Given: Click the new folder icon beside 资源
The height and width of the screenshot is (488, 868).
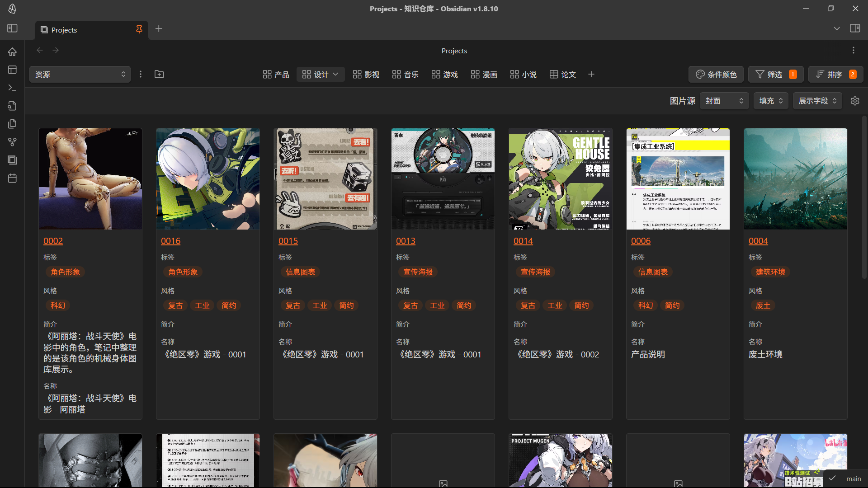Looking at the screenshot, I should pyautogui.click(x=159, y=74).
